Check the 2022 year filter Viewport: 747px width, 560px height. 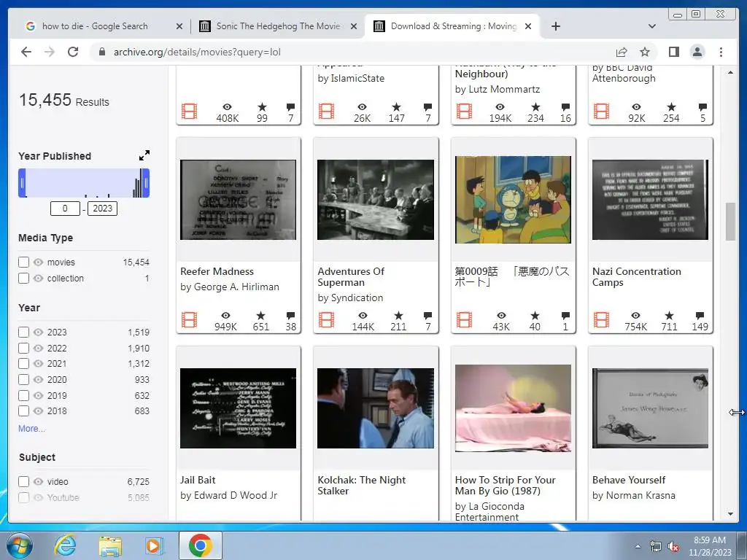[x=23, y=348]
